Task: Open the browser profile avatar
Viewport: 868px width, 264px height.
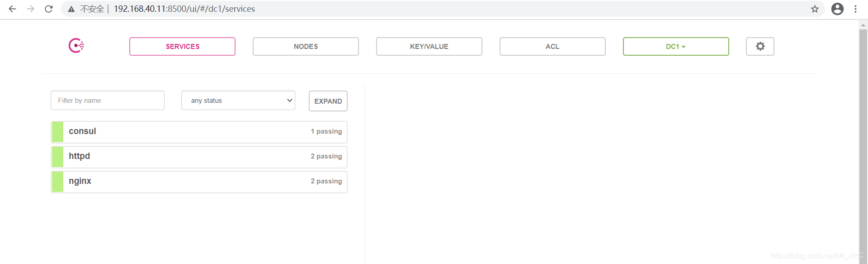Action: click(837, 9)
